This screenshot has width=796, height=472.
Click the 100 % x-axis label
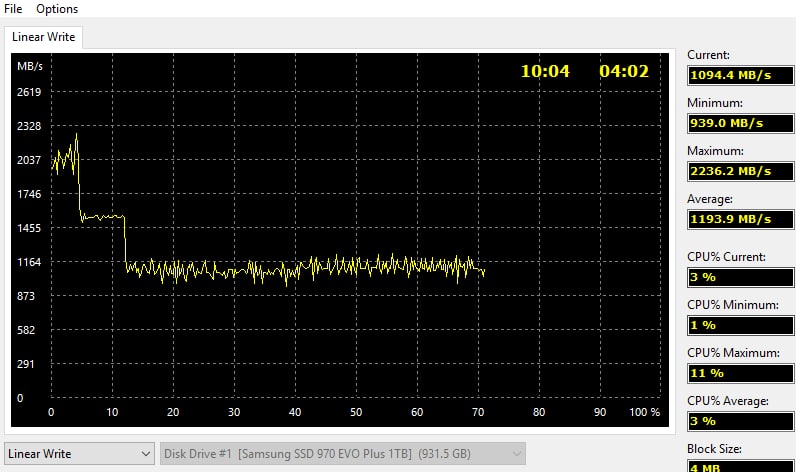(x=645, y=412)
